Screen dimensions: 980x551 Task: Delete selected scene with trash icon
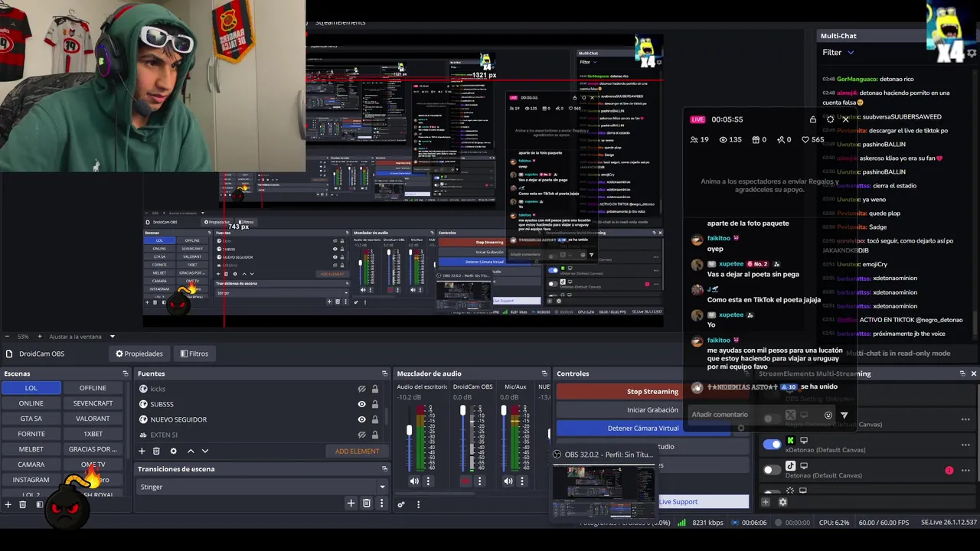tap(23, 504)
